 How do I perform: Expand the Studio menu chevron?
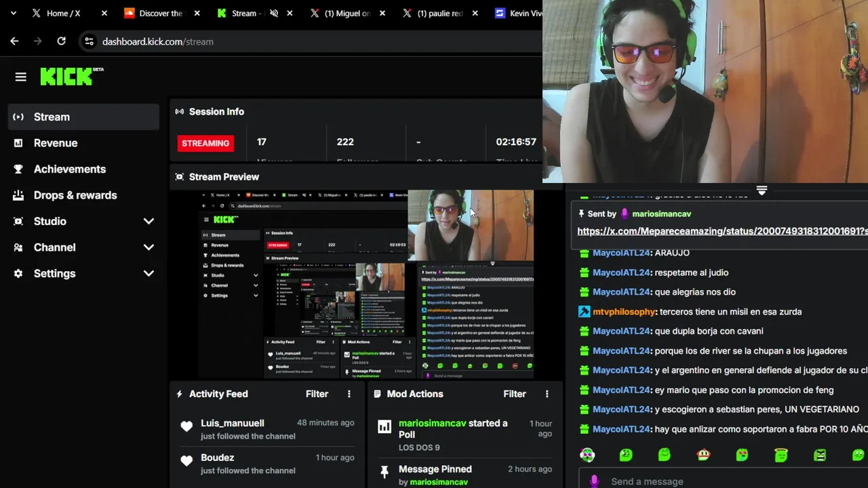[x=149, y=221]
